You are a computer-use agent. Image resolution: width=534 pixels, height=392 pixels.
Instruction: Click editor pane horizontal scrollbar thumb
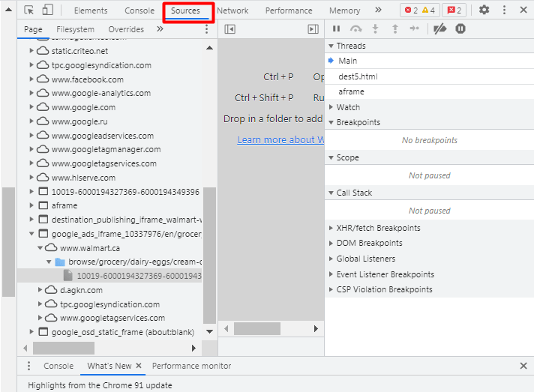(x=257, y=329)
